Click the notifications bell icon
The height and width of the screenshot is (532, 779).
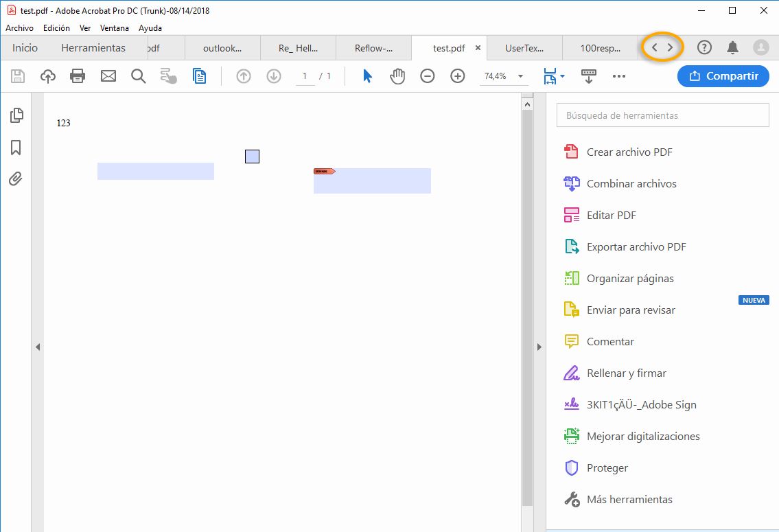(732, 47)
